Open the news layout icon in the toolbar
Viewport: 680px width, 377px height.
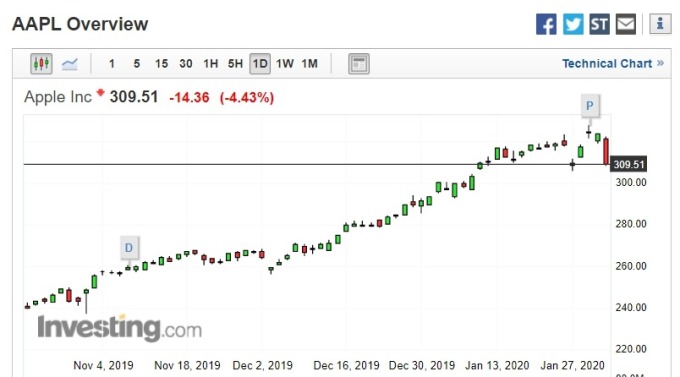point(359,64)
